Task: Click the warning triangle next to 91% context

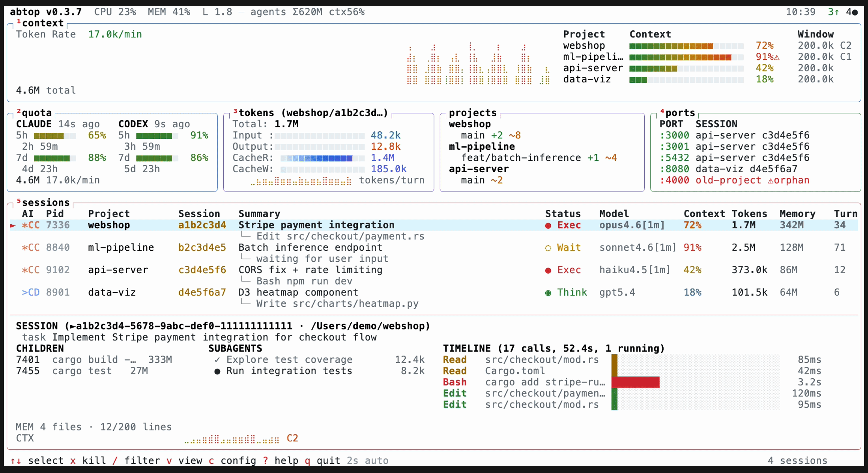Action: [777, 58]
